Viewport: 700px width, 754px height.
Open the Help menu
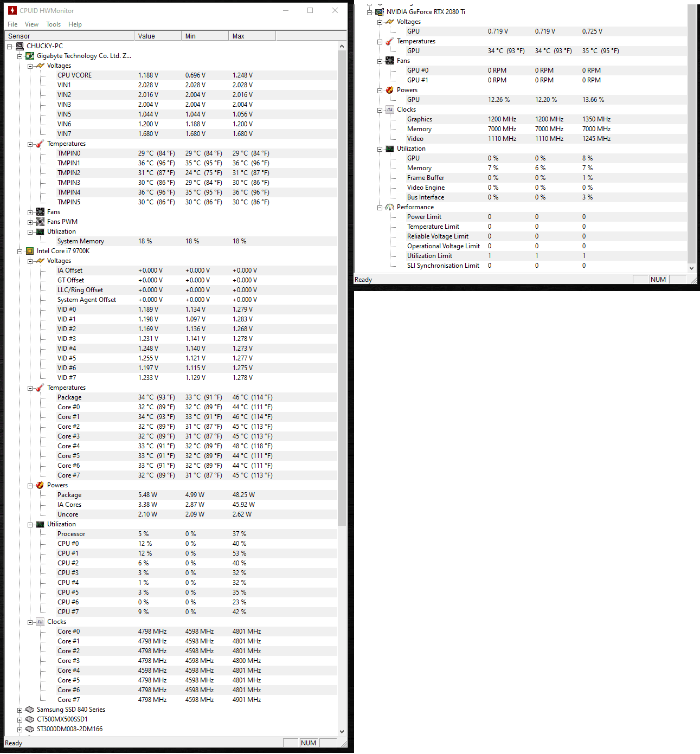[75, 24]
